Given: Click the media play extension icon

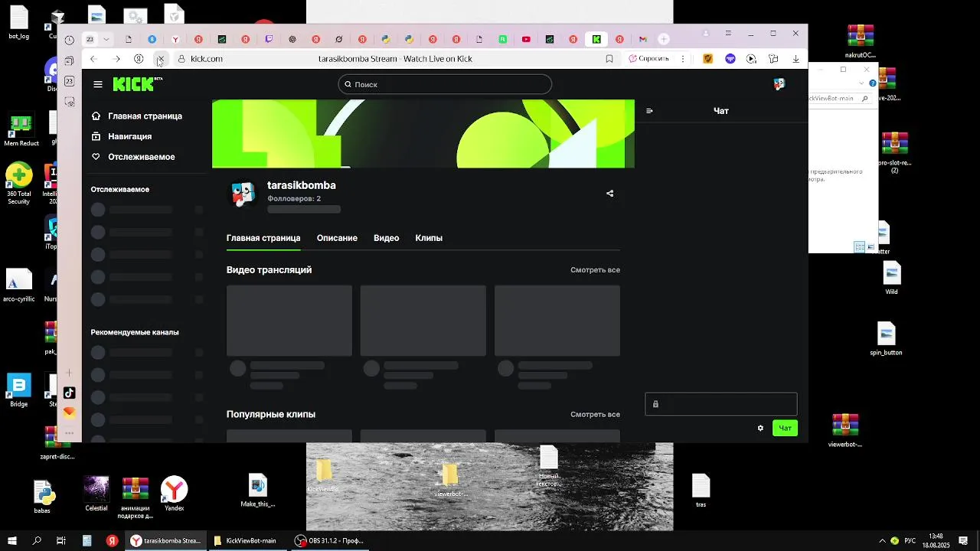Looking at the screenshot, I should 751,59.
